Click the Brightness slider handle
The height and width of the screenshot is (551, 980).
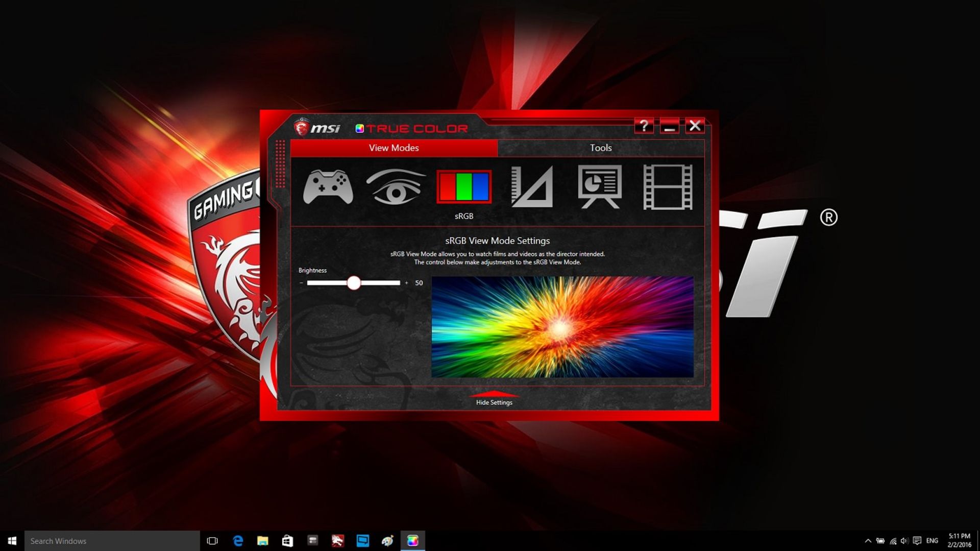click(354, 283)
